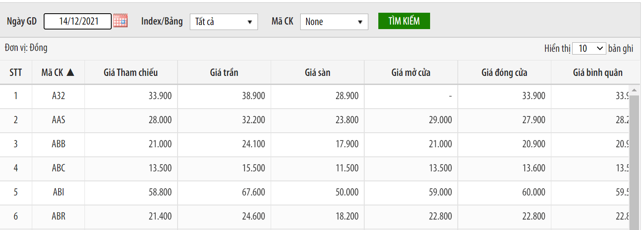
Task: Open the Index/Bảng dropdown
Action: pos(224,22)
